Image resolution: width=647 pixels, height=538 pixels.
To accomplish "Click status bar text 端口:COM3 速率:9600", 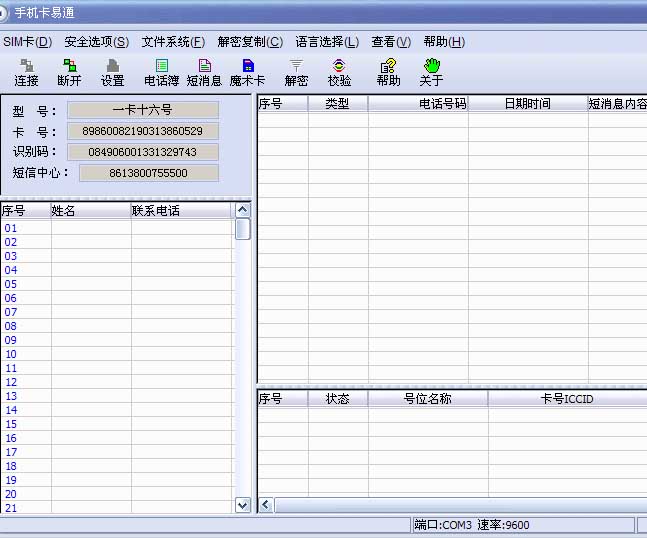I will pyautogui.click(x=472, y=525).
